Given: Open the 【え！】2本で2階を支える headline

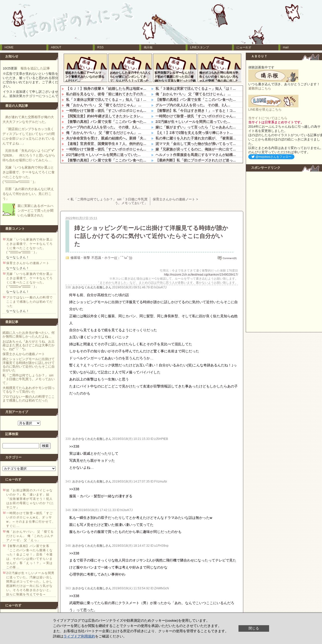Looking at the screenshot, I should click(x=194, y=133).
